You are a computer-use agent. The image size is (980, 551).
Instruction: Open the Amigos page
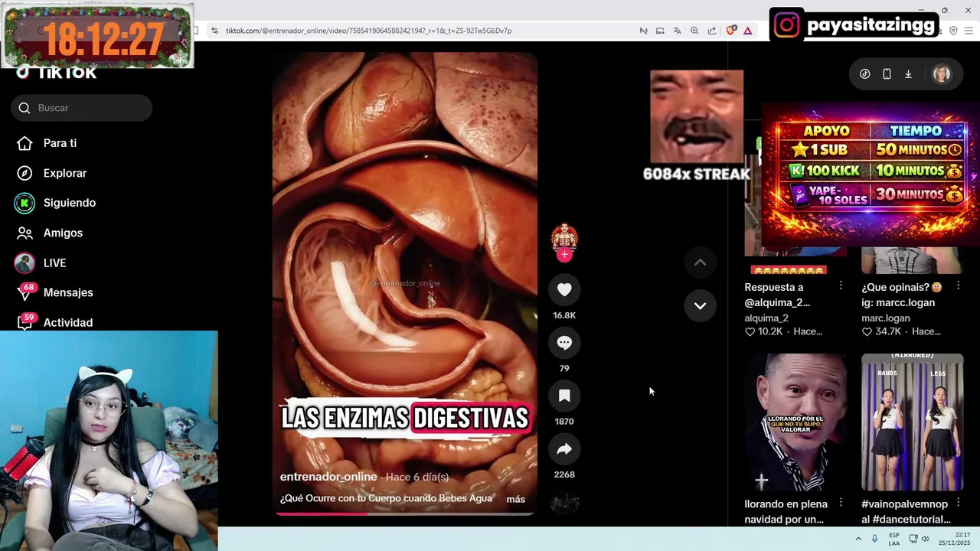(63, 233)
